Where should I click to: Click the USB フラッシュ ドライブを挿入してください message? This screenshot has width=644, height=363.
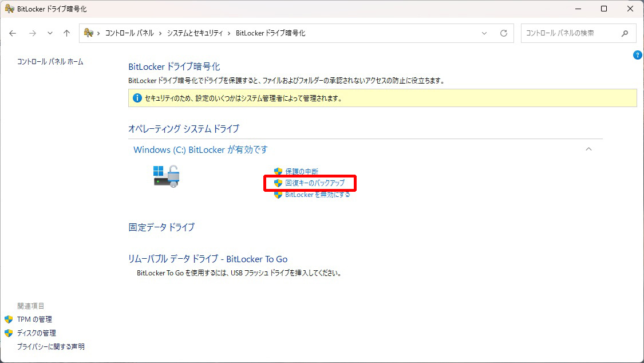239,273
